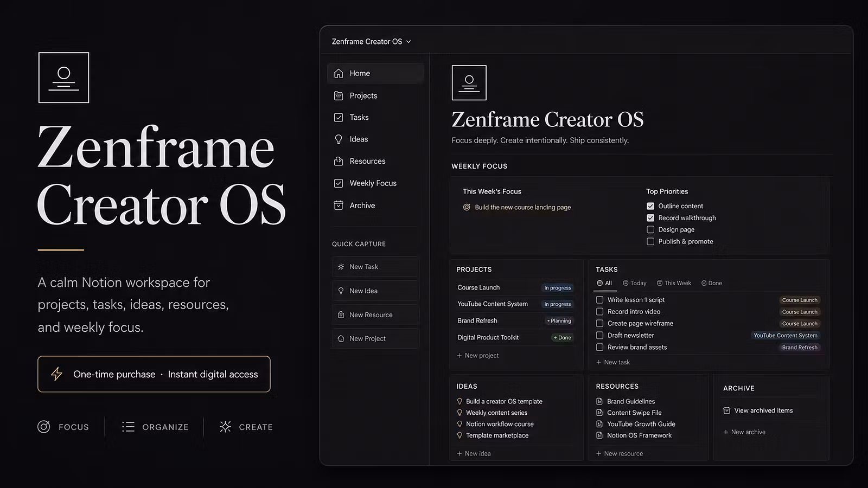Click the One-time purchase instant access banner
The height and width of the screenshot is (488, 868).
(x=154, y=374)
